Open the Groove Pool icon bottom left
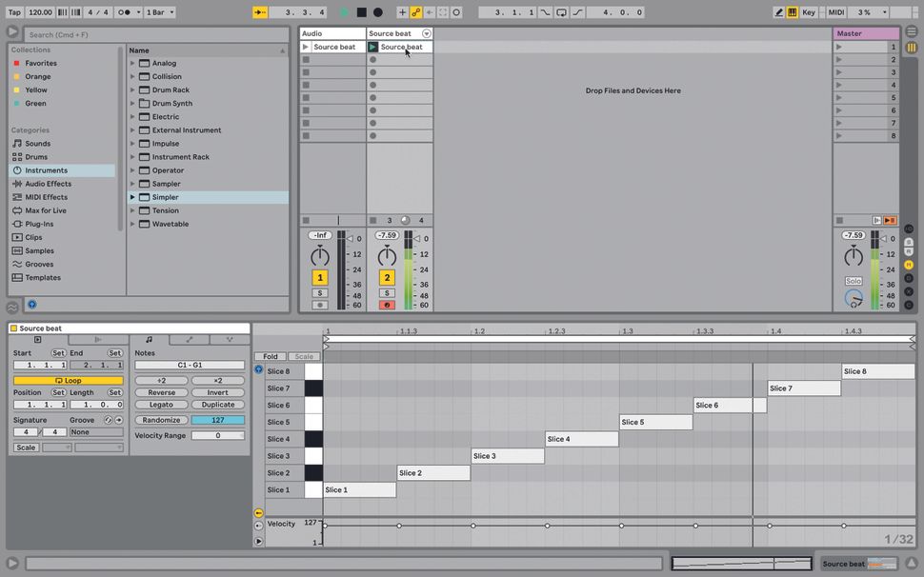Screen dimensions: 924x577 (x=12, y=308)
